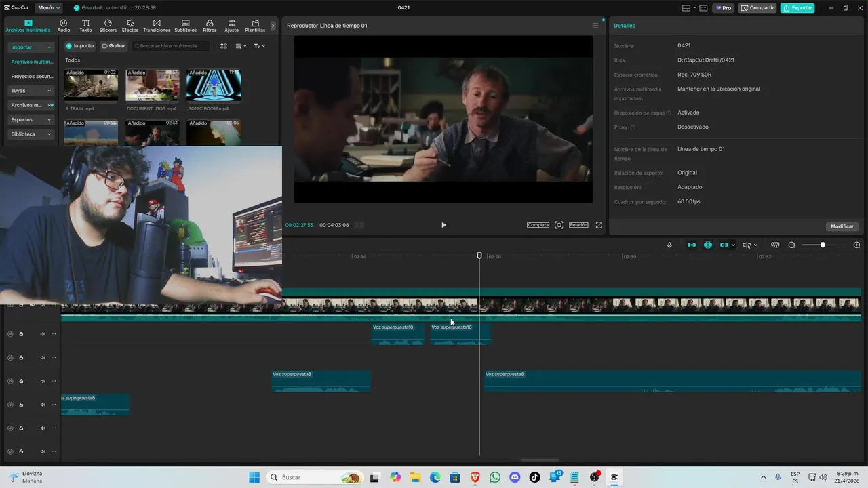Click the playhead marker on timeline ruler
Viewport: 868px width, 488px height.
pos(479,256)
